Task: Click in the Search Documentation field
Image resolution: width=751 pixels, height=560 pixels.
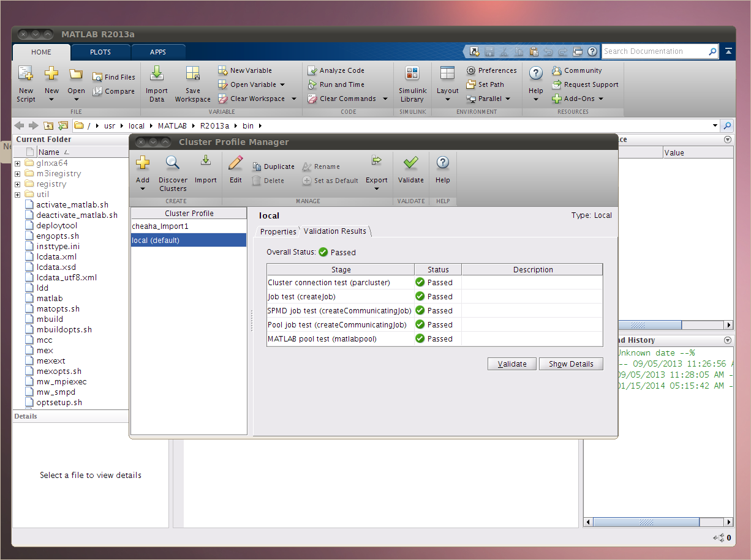Action: pyautogui.click(x=654, y=51)
